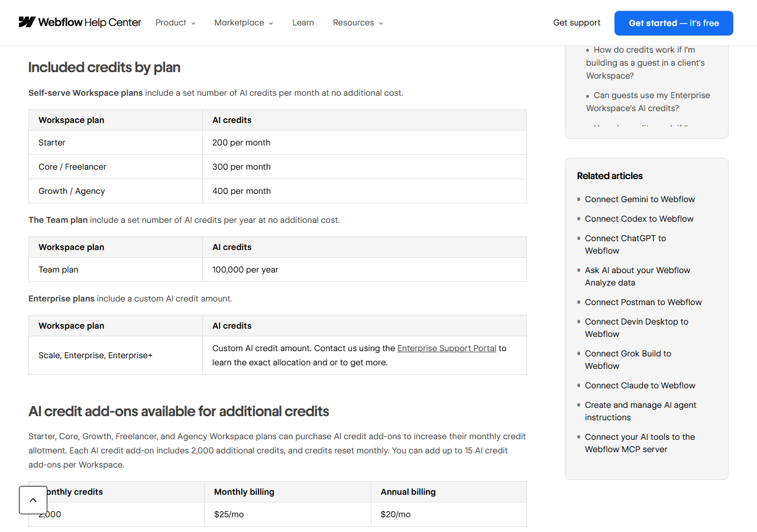Select the $20/mo annual billing cell
Viewport: 757px width, 532px height.
(x=448, y=514)
